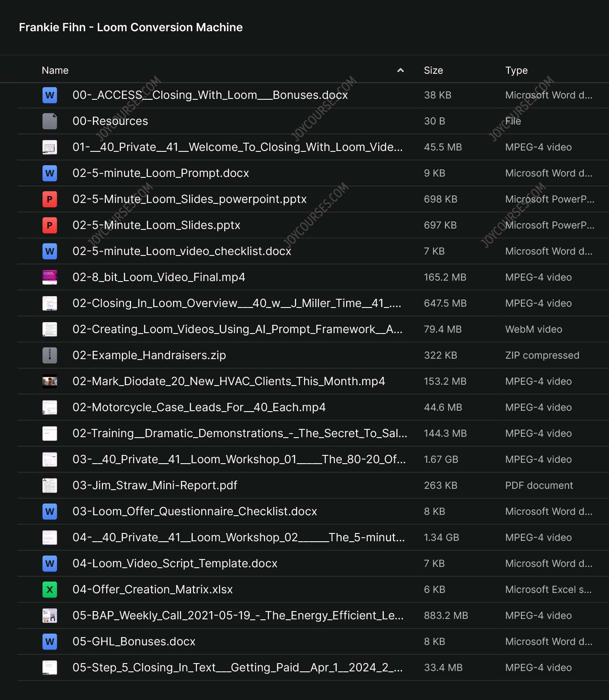Click the 1.67 GB size cell

point(441,459)
